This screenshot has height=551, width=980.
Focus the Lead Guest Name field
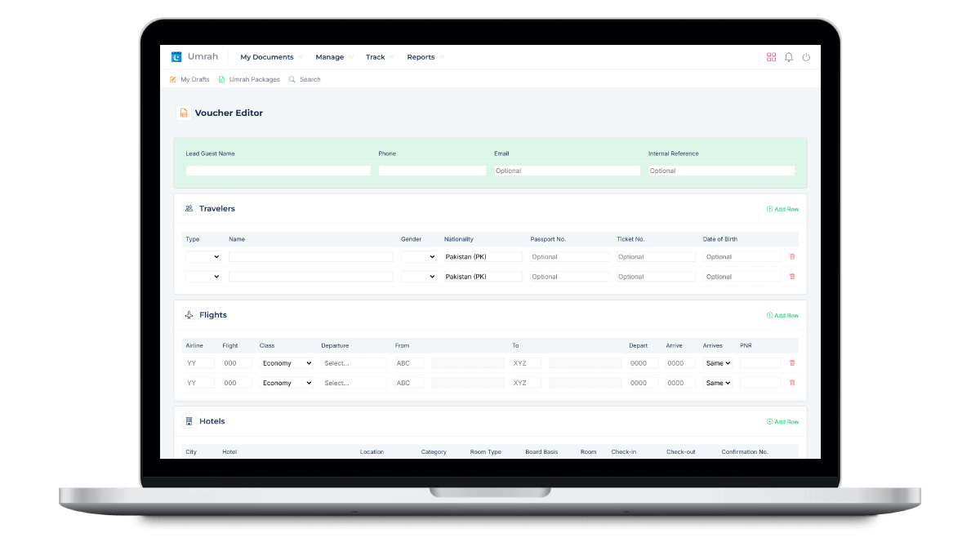point(278,171)
